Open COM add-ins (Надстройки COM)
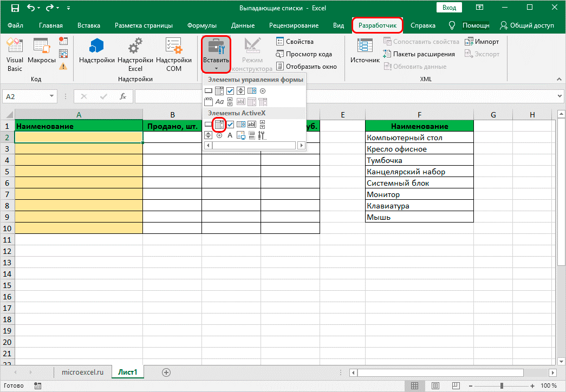 (x=173, y=55)
